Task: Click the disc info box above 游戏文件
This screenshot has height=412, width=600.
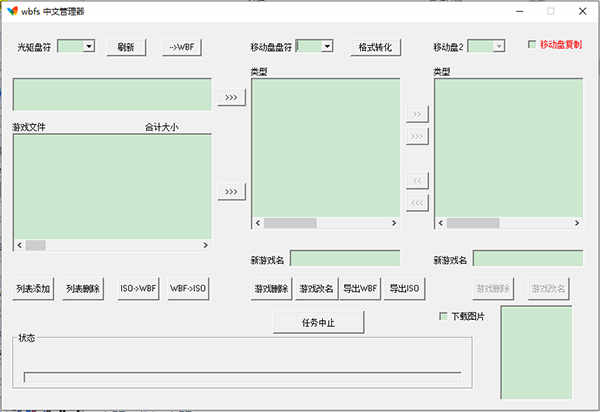Action: (x=112, y=94)
